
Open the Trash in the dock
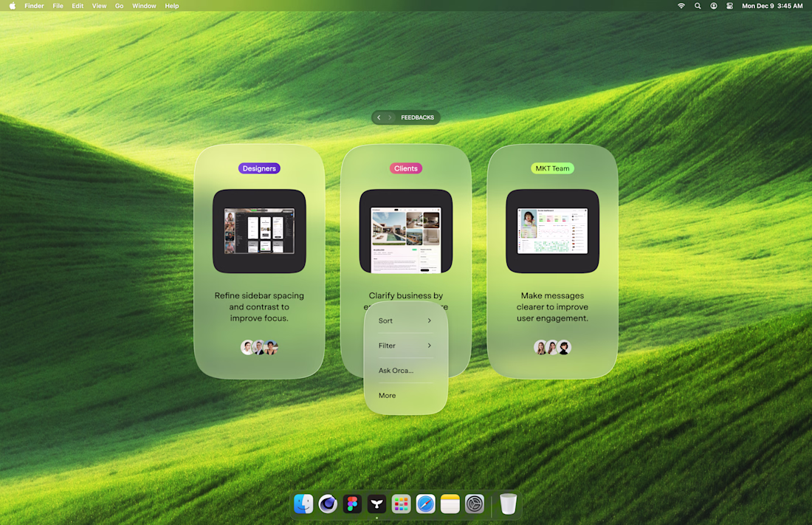(x=508, y=504)
